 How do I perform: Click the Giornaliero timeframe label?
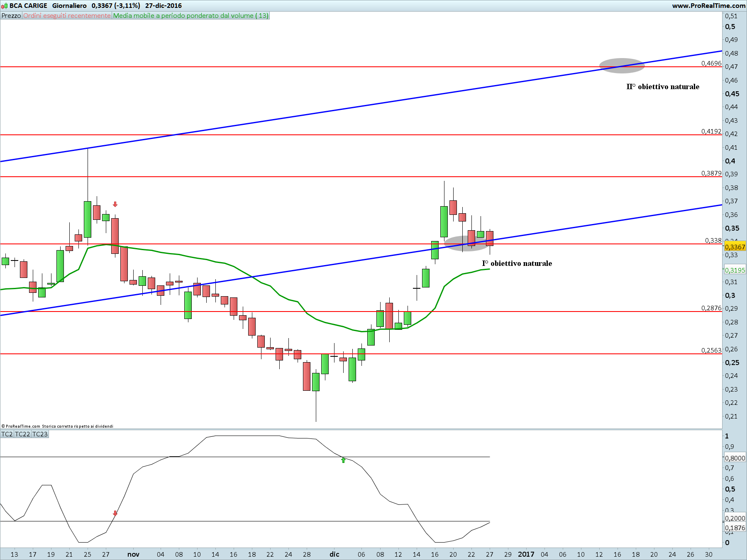(69, 6)
